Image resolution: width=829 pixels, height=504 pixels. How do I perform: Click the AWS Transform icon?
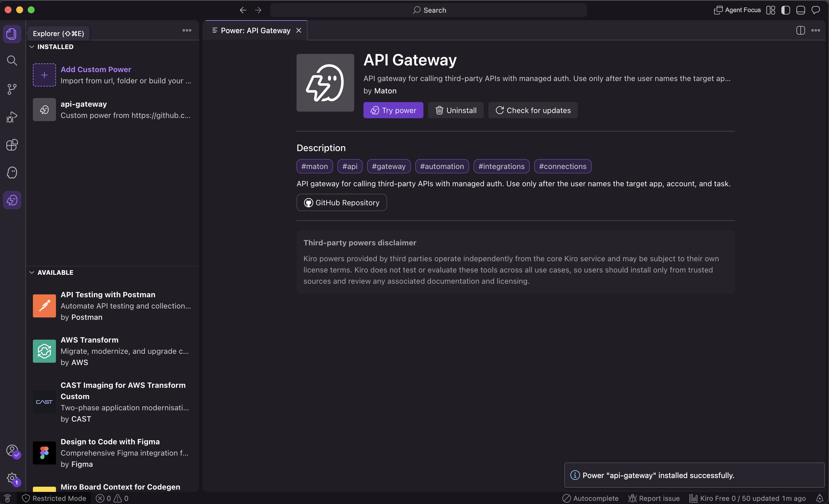[x=44, y=351]
